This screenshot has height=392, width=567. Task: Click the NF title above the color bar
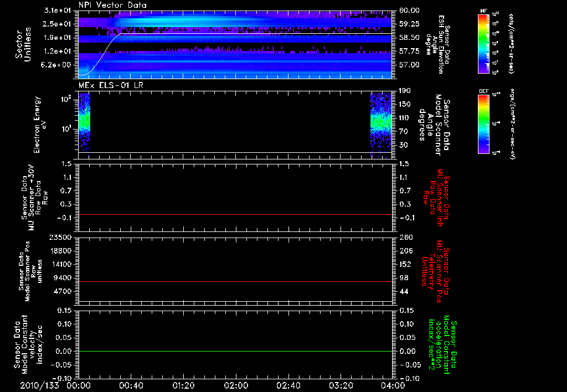483,11
